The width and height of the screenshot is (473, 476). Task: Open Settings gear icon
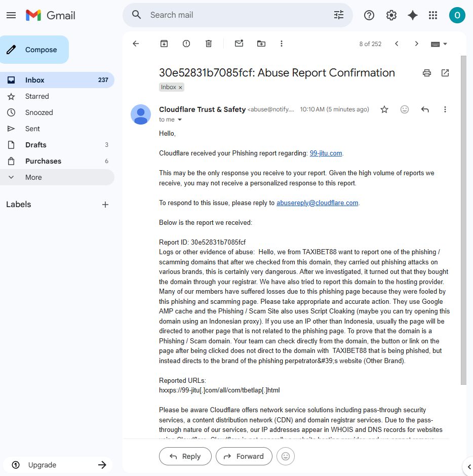(x=391, y=15)
